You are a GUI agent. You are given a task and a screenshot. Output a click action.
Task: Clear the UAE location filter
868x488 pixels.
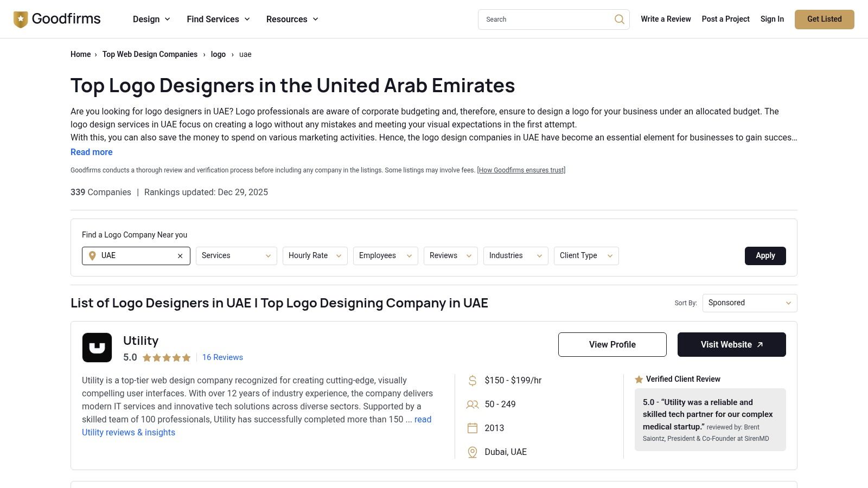pyautogui.click(x=180, y=255)
